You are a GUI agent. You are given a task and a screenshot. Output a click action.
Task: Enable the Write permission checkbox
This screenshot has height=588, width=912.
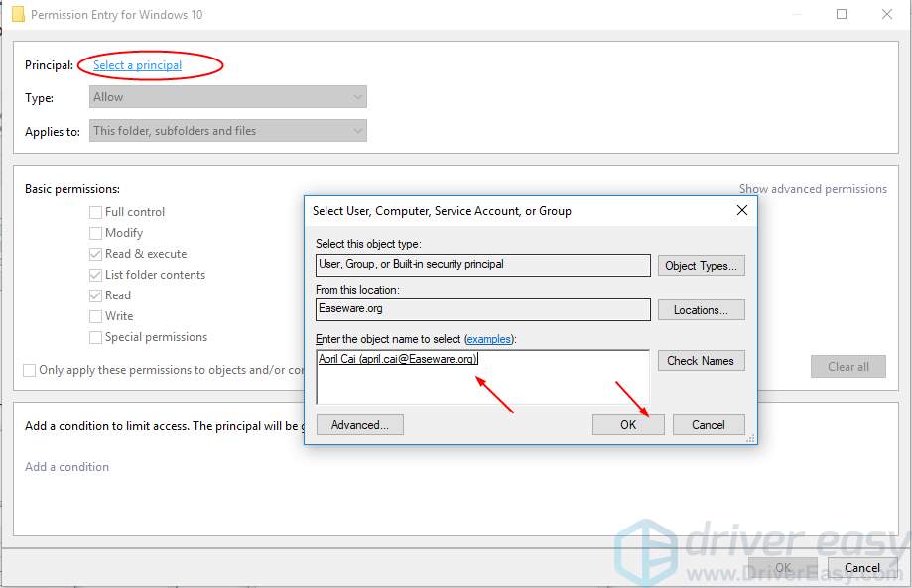point(96,316)
